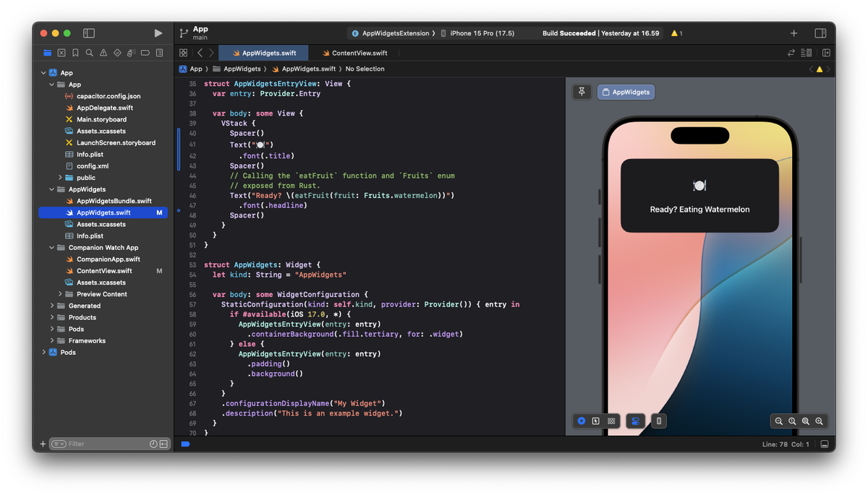Click the AppWidgets preview button

click(x=626, y=92)
